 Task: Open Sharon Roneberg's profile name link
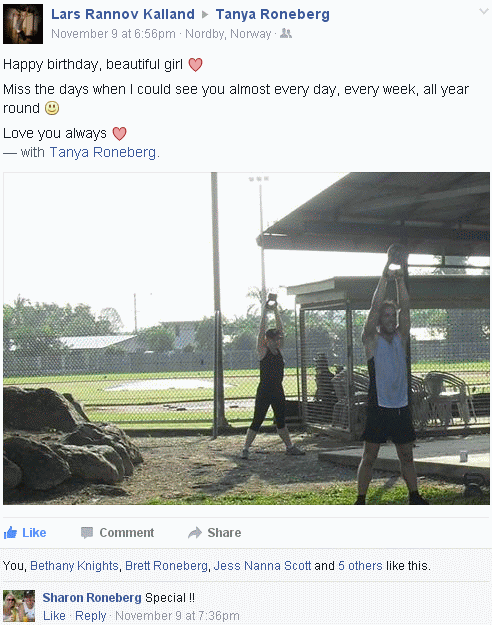[92, 597]
